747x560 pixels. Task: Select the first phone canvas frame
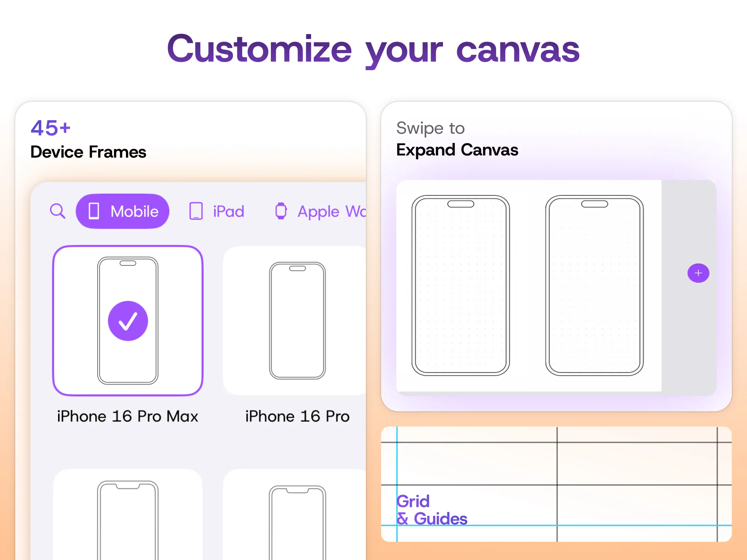pyautogui.click(x=461, y=286)
